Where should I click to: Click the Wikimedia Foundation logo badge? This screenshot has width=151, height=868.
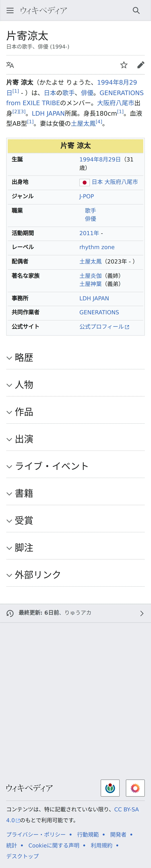click(x=110, y=788)
